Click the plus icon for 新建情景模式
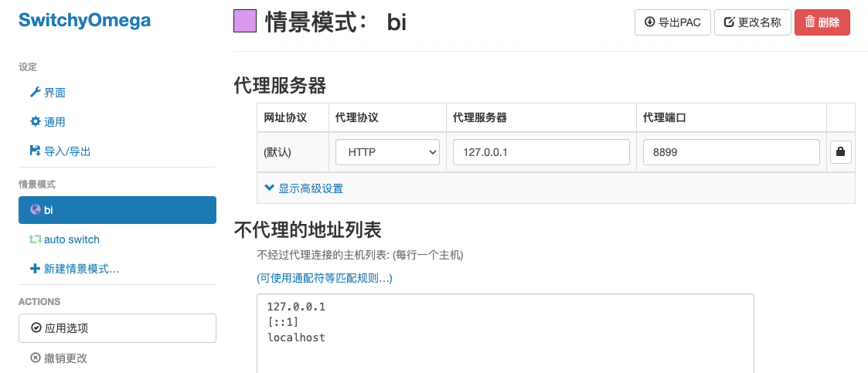Screen dimensions: 868x373 click(35, 269)
